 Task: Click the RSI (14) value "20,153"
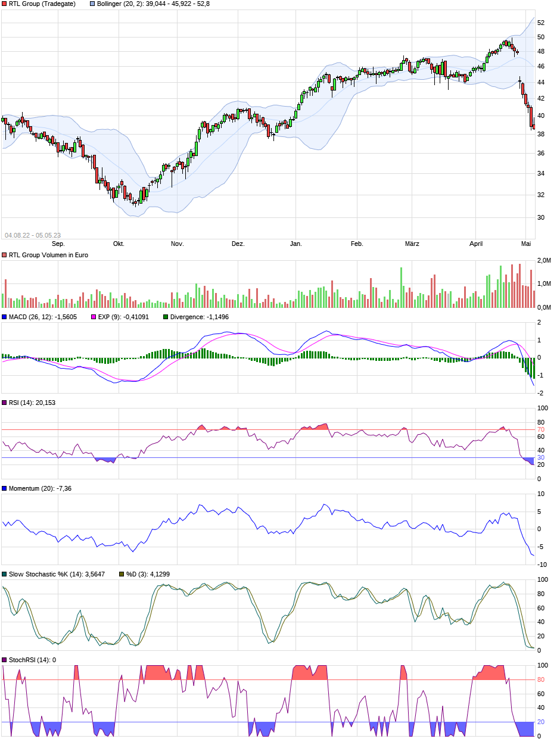pyautogui.click(x=45, y=403)
